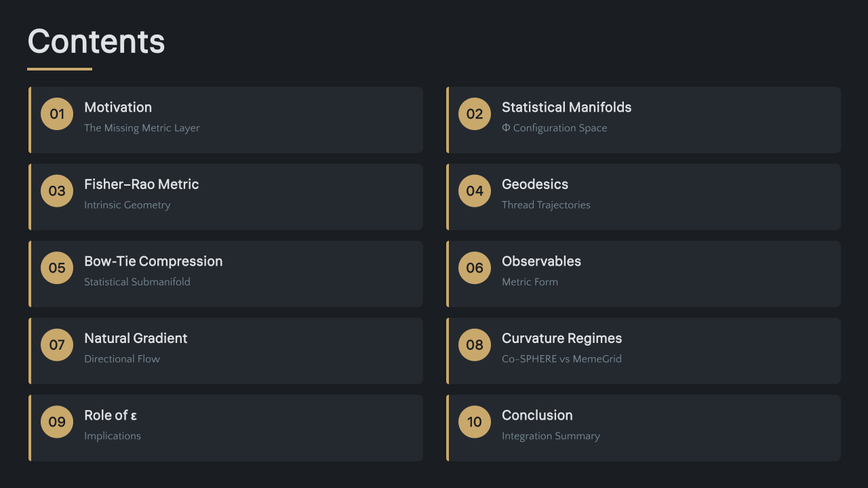This screenshot has width=868, height=488.
Task: Select the 07 numbered badge
Action: (57, 345)
